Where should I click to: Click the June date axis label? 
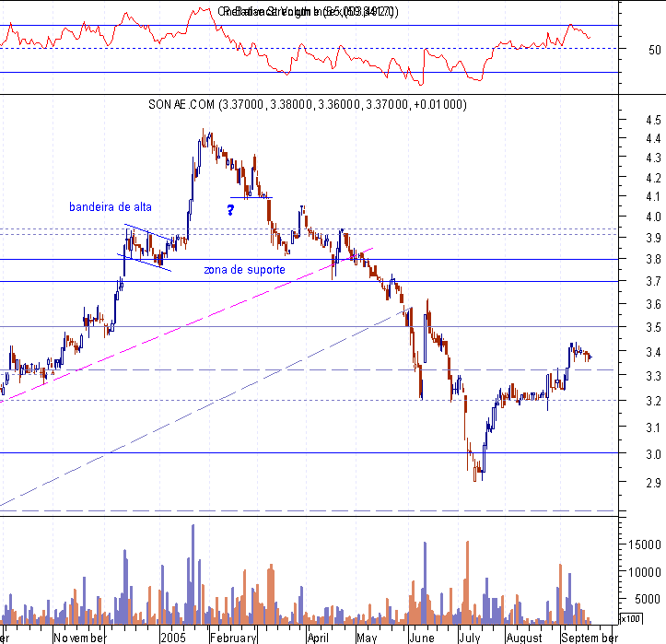point(422,638)
